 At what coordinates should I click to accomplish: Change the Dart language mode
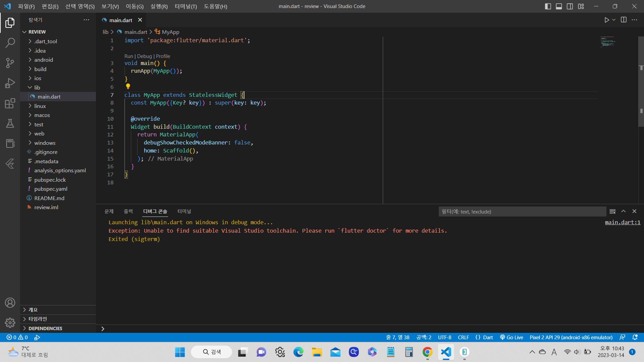488,338
